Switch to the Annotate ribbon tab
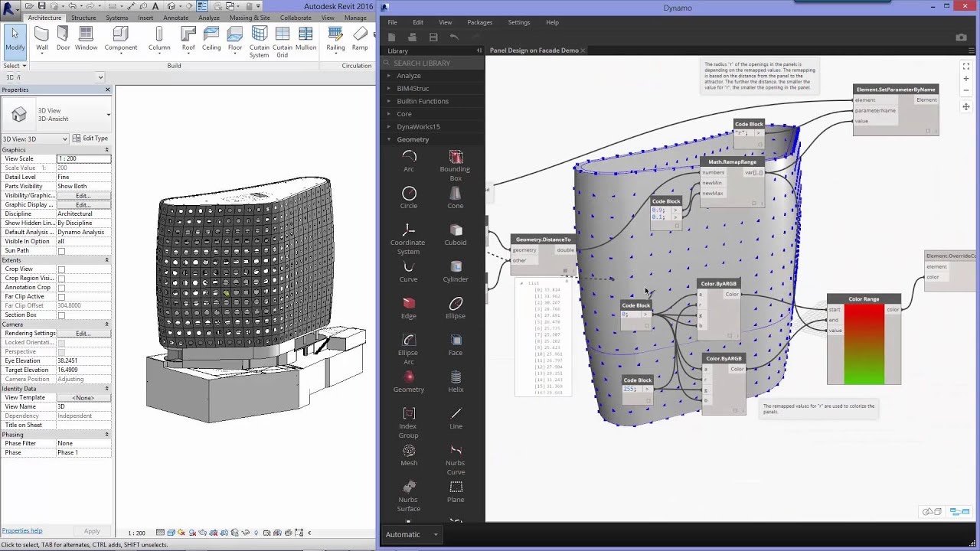This screenshot has height=551, width=980. [x=175, y=18]
